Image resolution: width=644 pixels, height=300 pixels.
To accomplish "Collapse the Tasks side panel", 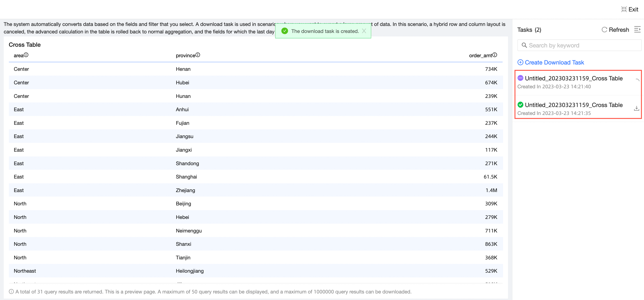I will point(637,29).
